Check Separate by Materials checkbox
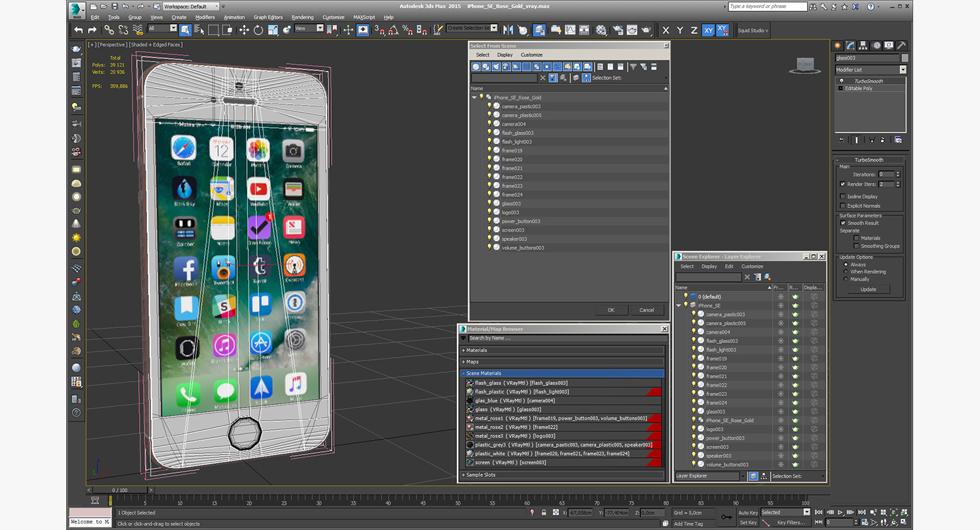This screenshot has width=980, height=530. click(x=856, y=238)
